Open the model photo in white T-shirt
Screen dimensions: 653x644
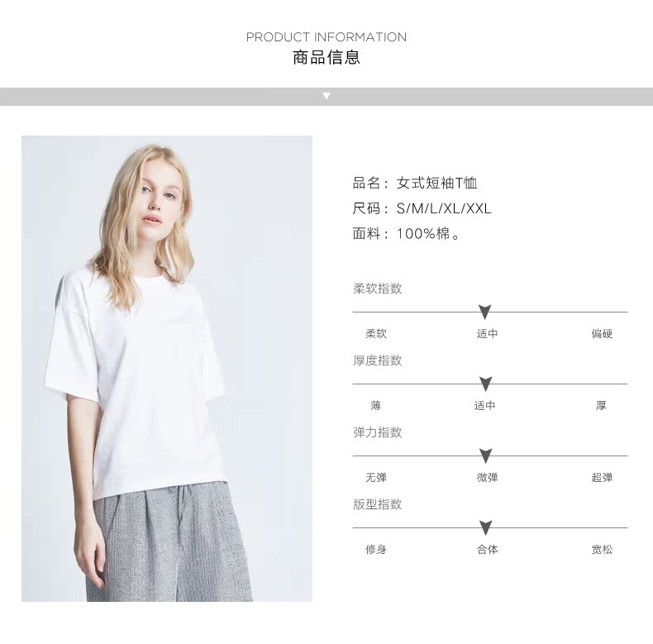[167, 368]
